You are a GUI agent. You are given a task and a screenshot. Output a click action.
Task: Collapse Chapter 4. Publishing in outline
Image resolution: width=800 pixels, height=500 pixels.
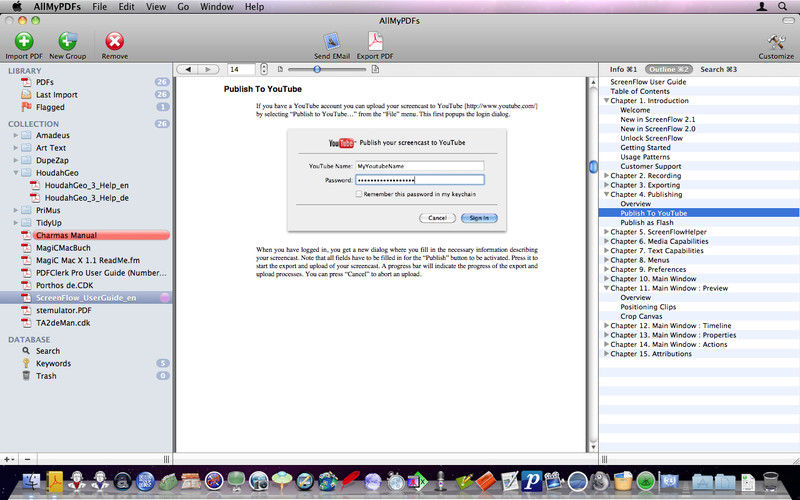click(x=606, y=194)
